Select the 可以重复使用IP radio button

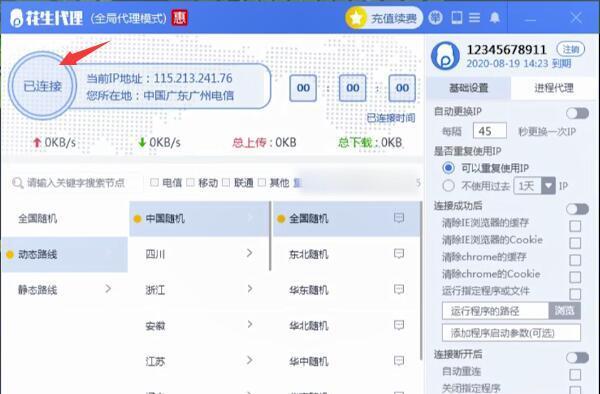(x=448, y=168)
